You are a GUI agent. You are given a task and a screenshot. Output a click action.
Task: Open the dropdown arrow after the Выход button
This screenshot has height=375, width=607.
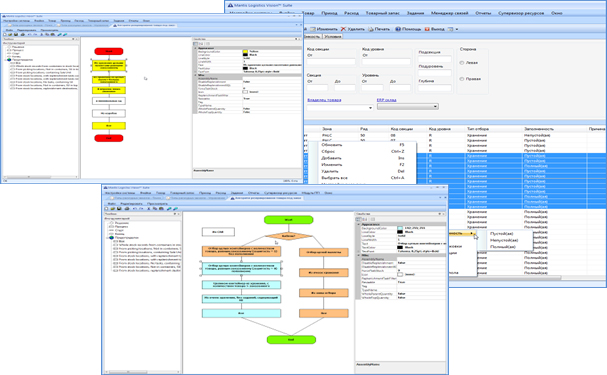(x=457, y=29)
